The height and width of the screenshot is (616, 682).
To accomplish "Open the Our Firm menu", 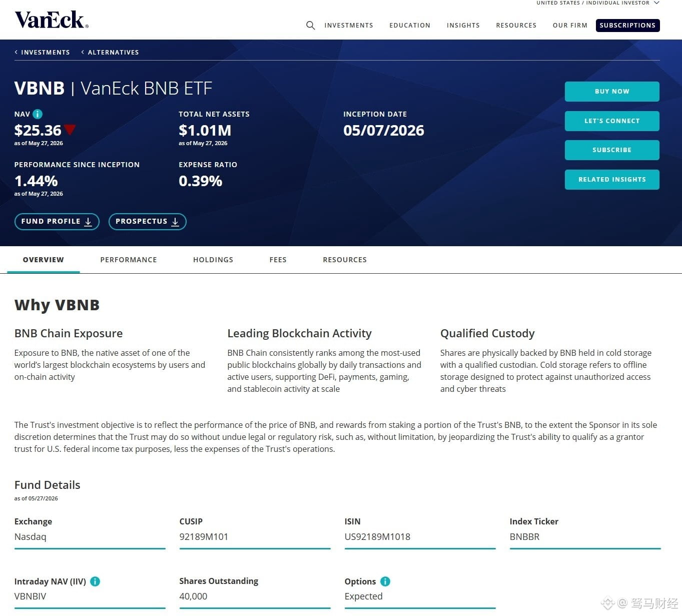I will click(x=570, y=26).
